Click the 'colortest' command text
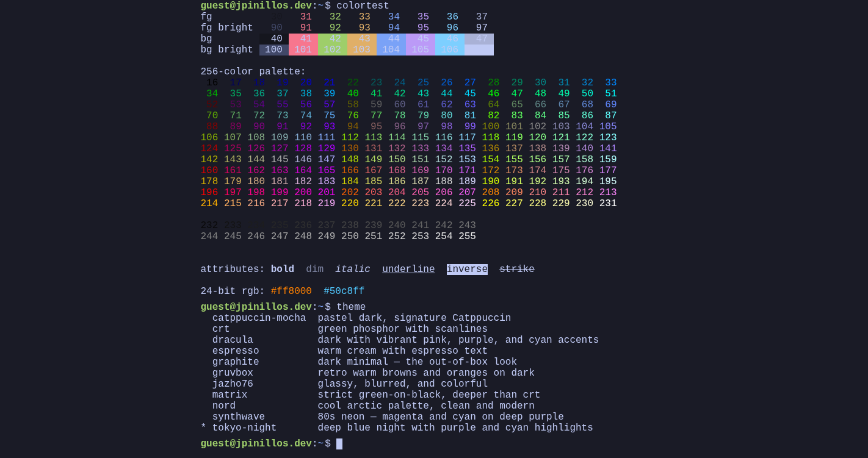 pyautogui.click(x=363, y=6)
